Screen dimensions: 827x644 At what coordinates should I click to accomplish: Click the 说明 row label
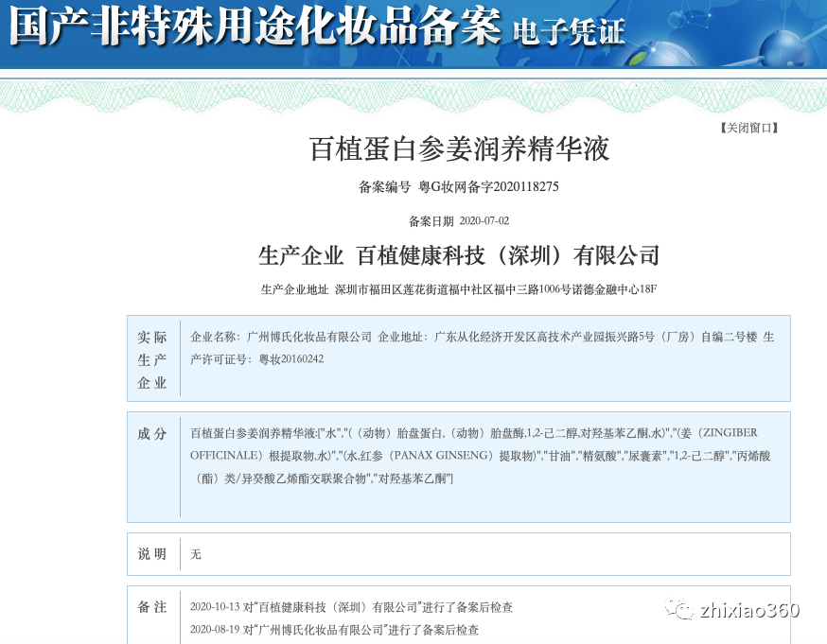(152, 554)
